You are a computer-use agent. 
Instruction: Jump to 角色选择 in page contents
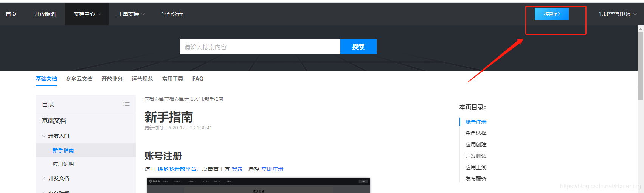476,133
